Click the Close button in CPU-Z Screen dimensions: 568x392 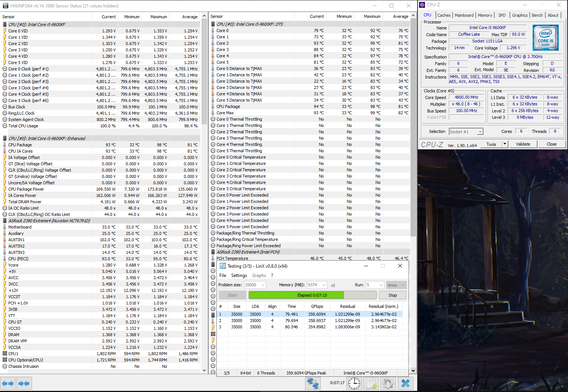pyautogui.click(x=552, y=144)
